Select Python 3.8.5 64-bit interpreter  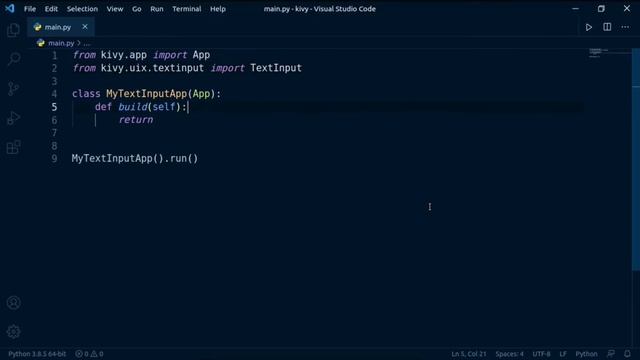pos(37,354)
